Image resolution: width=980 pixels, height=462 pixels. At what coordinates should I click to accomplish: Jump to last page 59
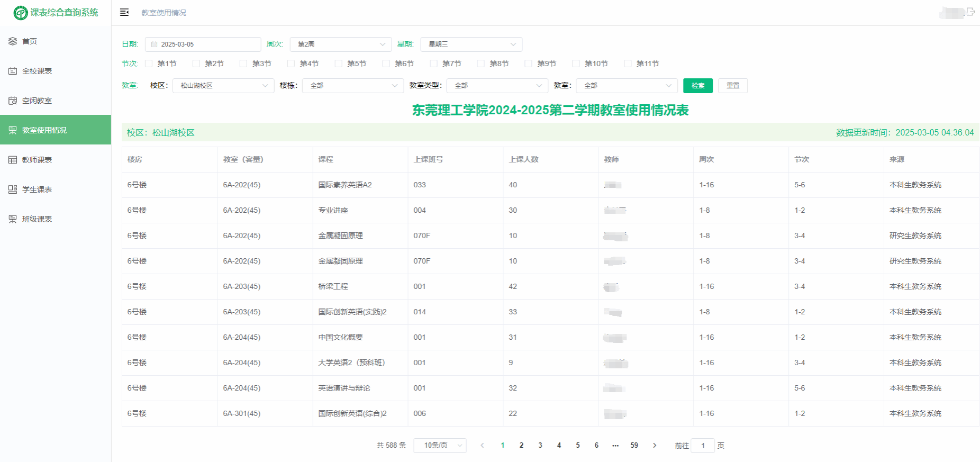[x=634, y=446]
